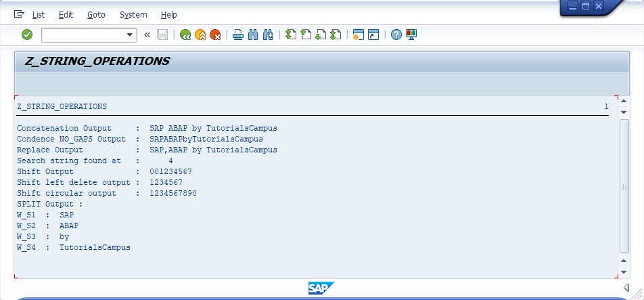This screenshot has height=300, width=644.
Task: Collapse the command field using double chevron
Action: pyautogui.click(x=147, y=35)
